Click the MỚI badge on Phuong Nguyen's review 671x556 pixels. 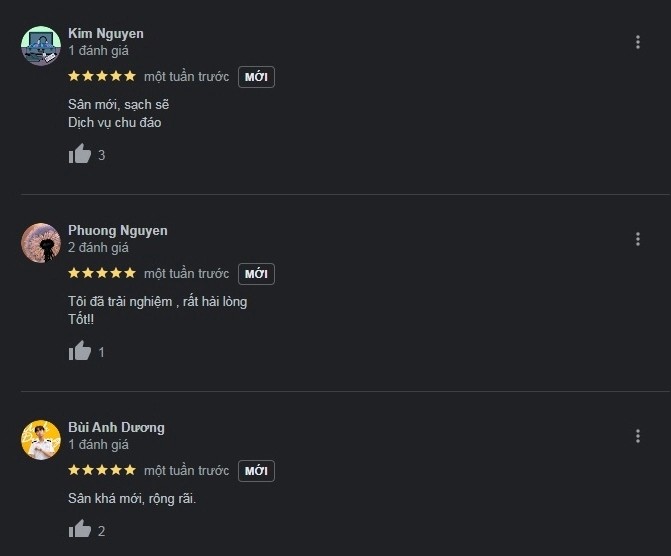tap(256, 274)
